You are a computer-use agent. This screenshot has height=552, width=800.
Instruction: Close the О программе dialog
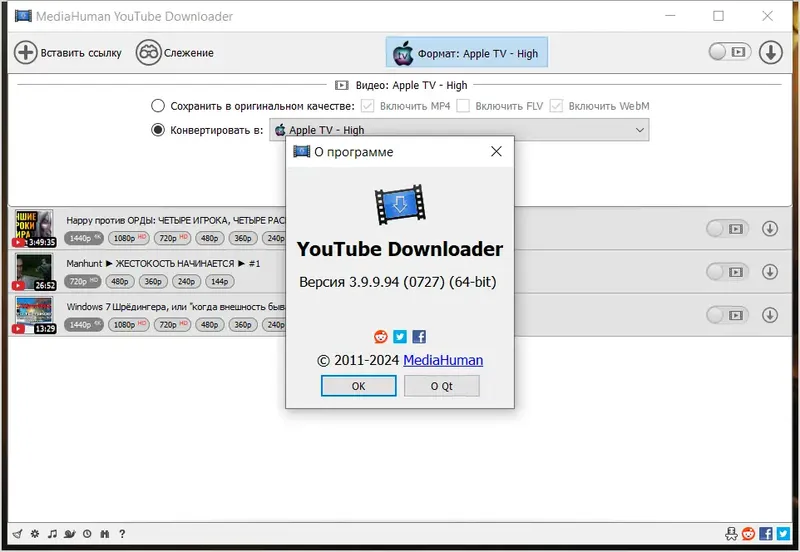coord(496,152)
